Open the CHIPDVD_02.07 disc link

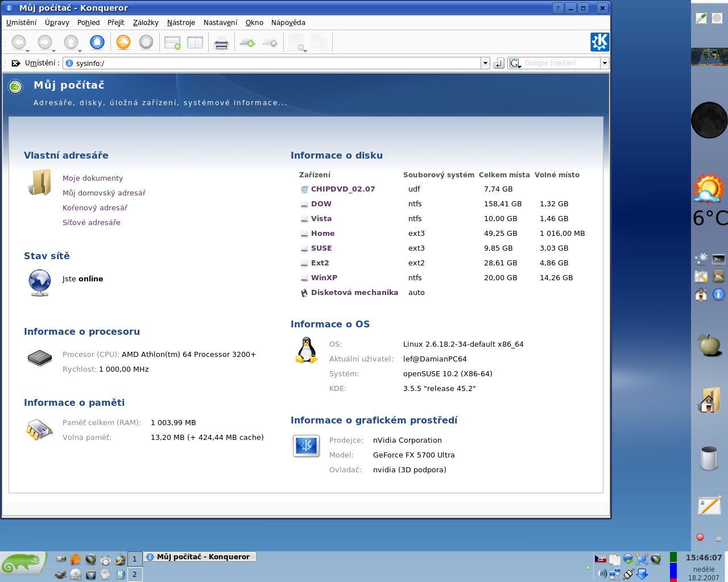[x=343, y=189]
